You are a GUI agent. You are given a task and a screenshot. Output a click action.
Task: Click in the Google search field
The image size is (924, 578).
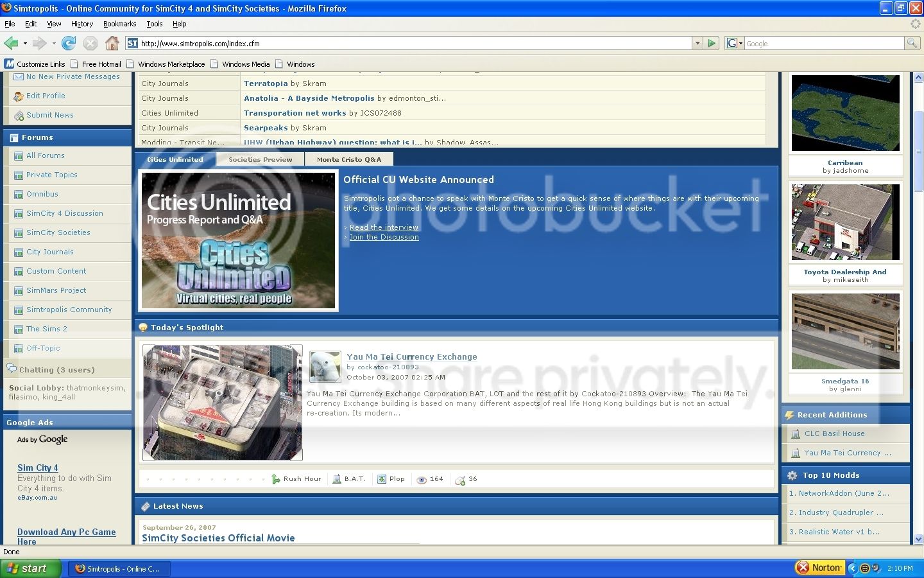point(824,44)
